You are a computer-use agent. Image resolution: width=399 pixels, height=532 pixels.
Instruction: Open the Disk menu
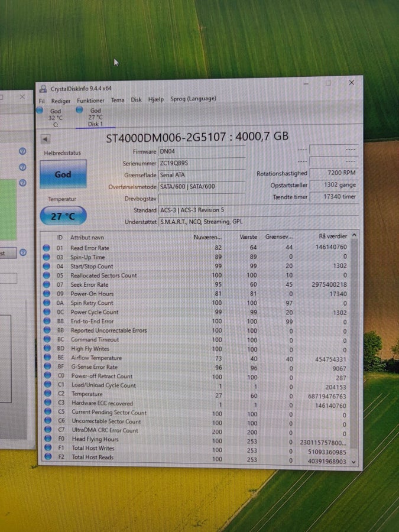pyautogui.click(x=136, y=100)
